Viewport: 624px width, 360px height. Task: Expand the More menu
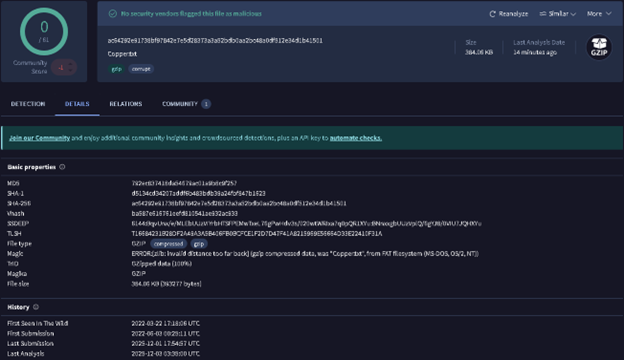click(x=599, y=14)
